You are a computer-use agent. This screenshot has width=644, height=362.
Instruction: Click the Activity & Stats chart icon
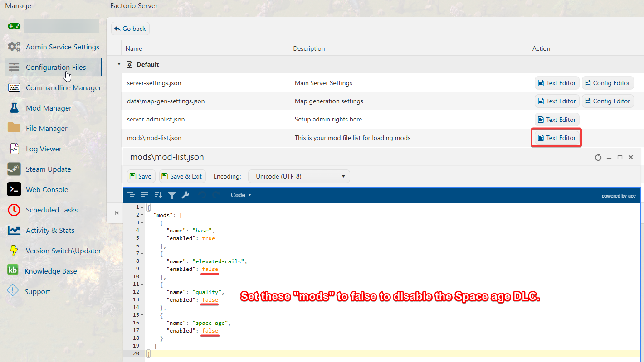tap(14, 230)
